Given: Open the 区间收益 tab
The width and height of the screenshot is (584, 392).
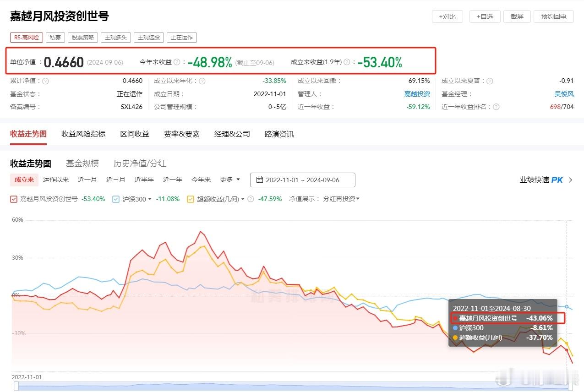Looking at the screenshot, I should tap(135, 134).
